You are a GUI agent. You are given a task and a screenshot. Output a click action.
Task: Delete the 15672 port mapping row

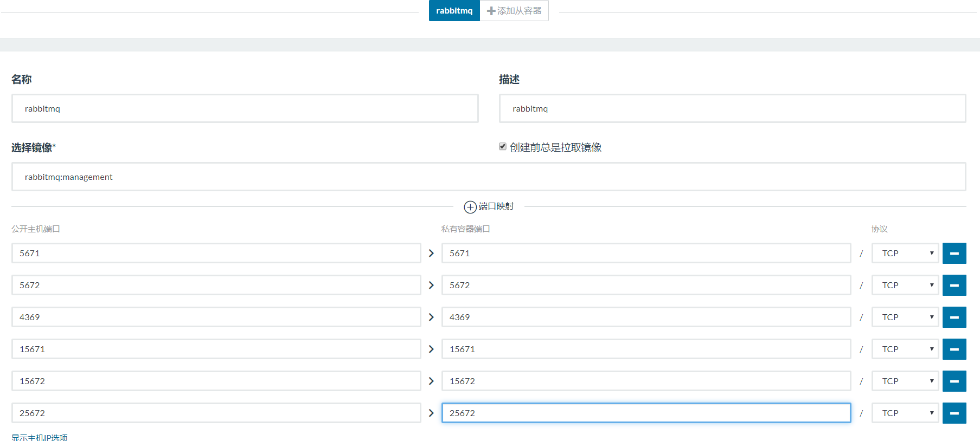pyautogui.click(x=954, y=381)
